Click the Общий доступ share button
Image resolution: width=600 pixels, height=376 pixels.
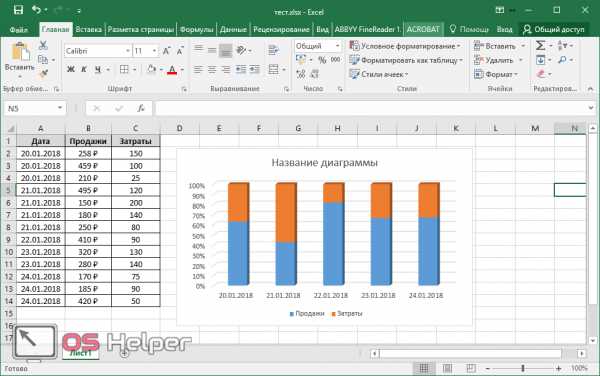pyautogui.click(x=554, y=29)
